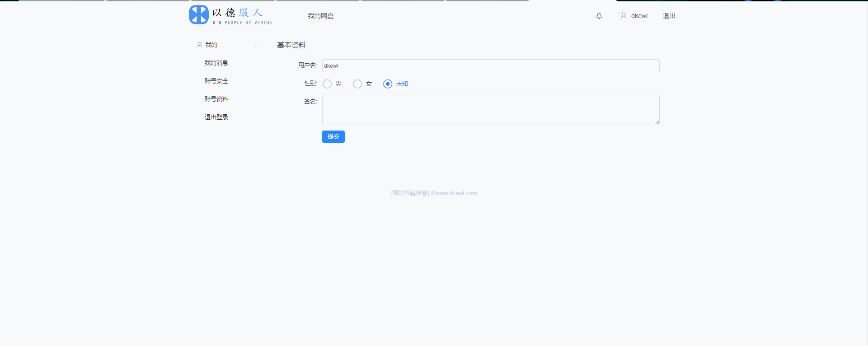
Task: Select the 女 gender radio button
Action: [357, 84]
